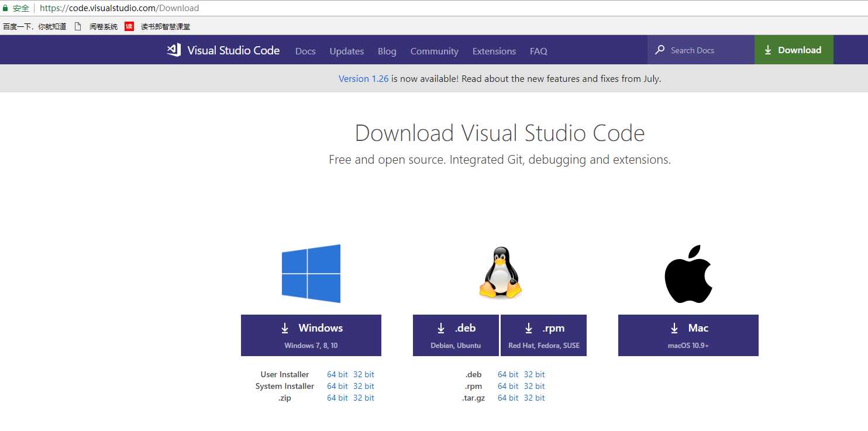Click the magnifier icon in Search Docs
868x431 pixels.
pyautogui.click(x=660, y=50)
